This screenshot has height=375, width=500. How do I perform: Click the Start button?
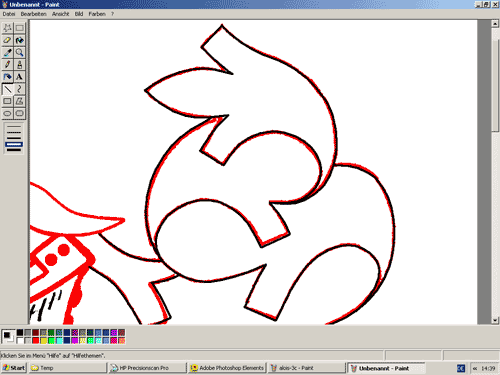[x=14, y=368]
